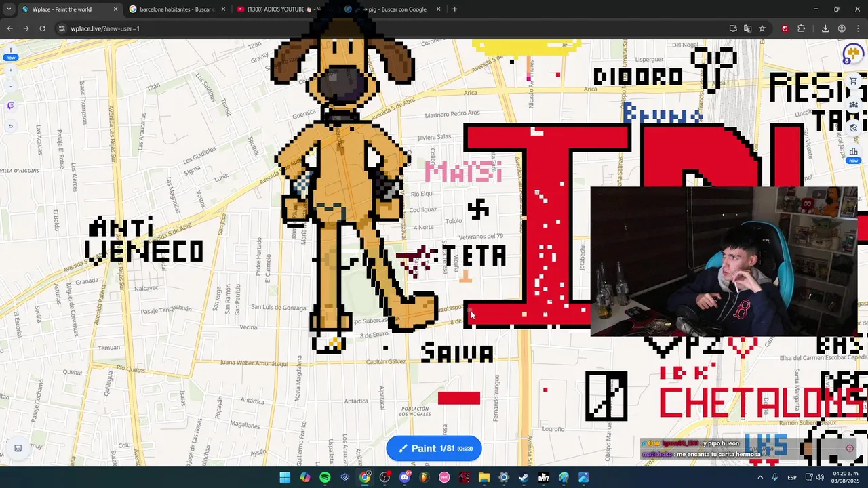
Task: Click the 'Nalcayec' map label
Action: click(x=146, y=288)
